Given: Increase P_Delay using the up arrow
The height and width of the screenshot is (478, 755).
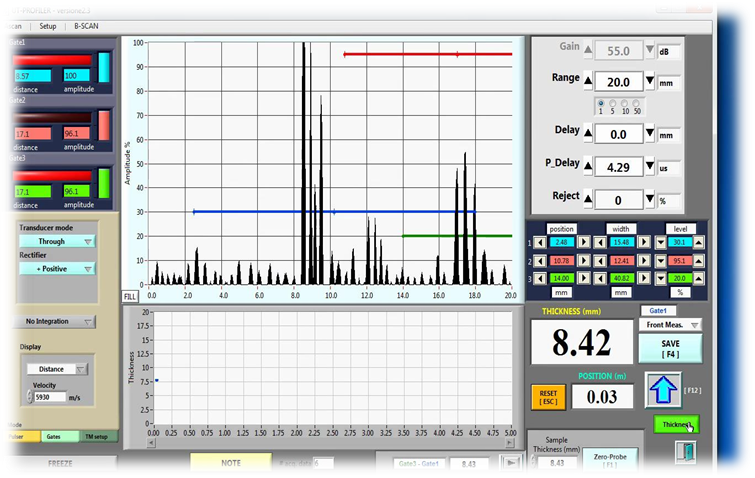Looking at the screenshot, I should pos(587,167).
